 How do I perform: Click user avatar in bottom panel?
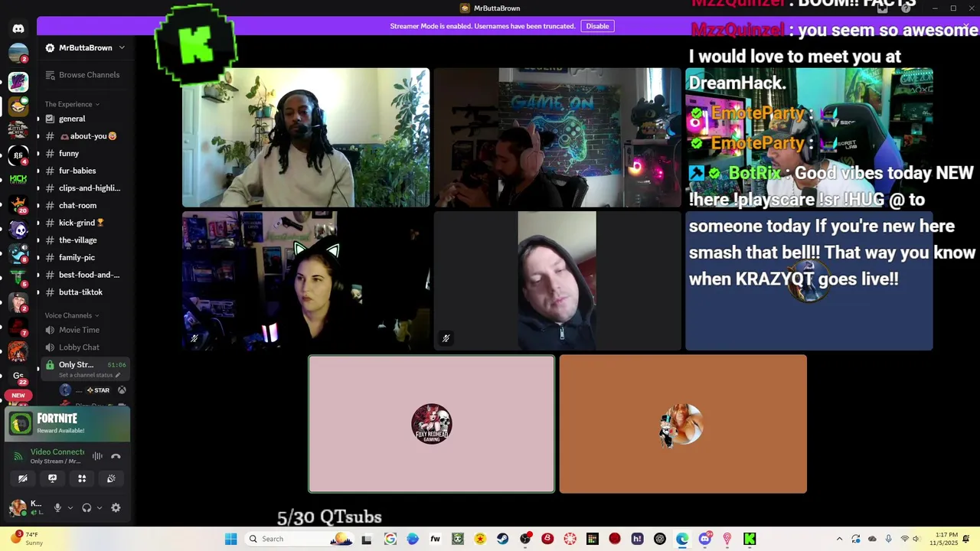pos(17,507)
